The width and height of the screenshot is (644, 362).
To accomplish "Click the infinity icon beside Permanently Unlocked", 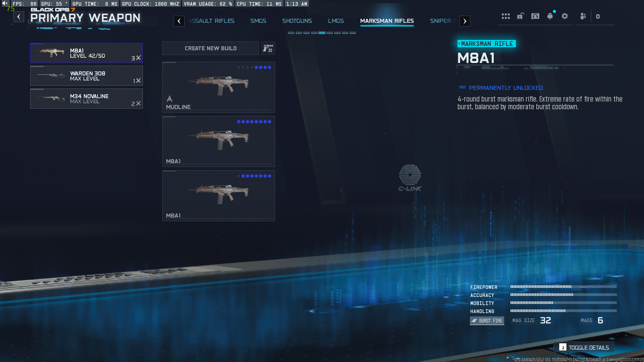I will (463, 87).
